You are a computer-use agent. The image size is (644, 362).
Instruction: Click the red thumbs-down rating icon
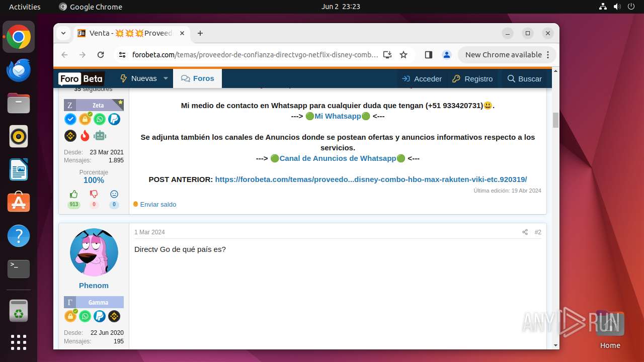(94, 194)
